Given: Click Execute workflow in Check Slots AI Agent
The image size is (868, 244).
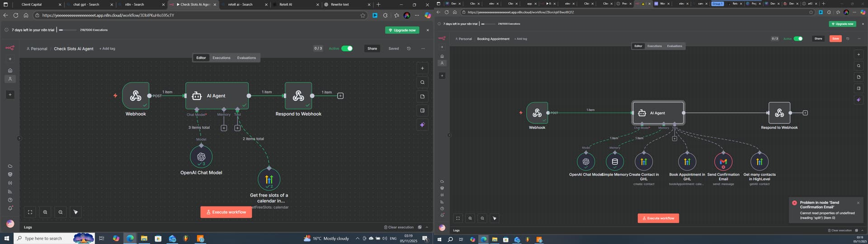Looking at the screenshot, I should (x=226, y=212).
